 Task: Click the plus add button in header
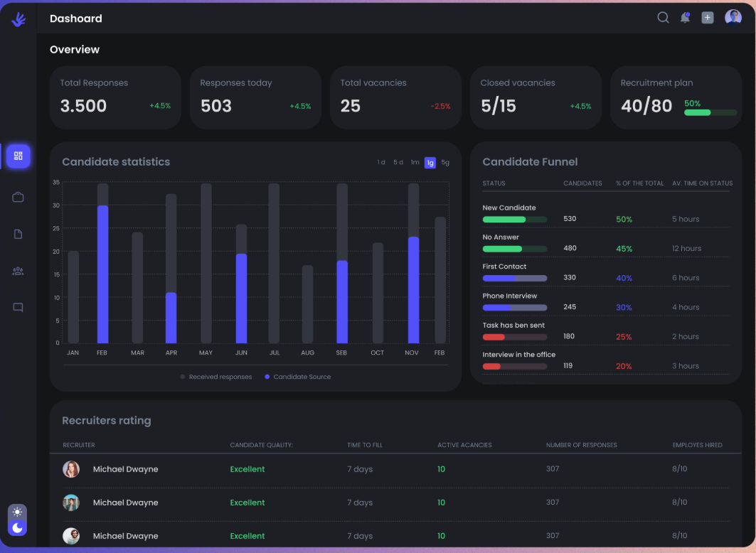tap(708, 18)
